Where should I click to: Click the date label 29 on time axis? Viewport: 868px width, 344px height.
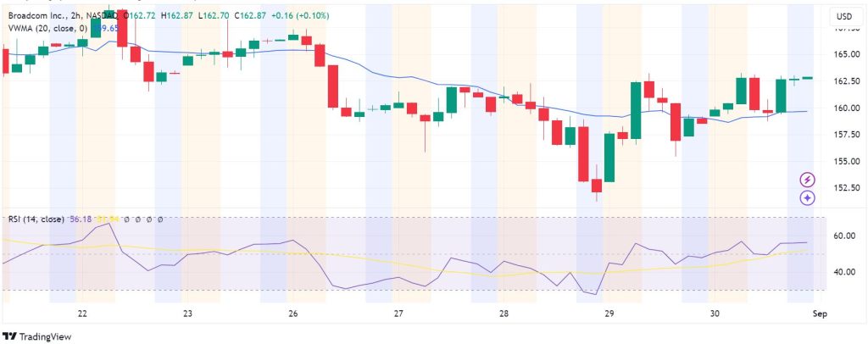pos(609,314)
